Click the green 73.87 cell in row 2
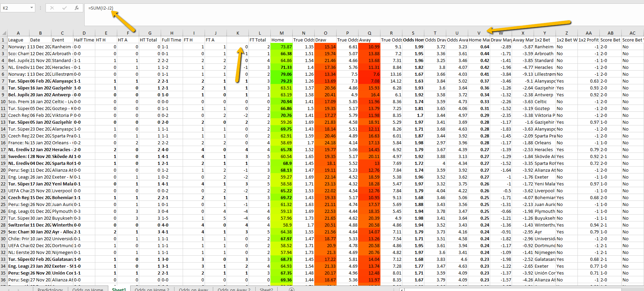 (282, 47)
